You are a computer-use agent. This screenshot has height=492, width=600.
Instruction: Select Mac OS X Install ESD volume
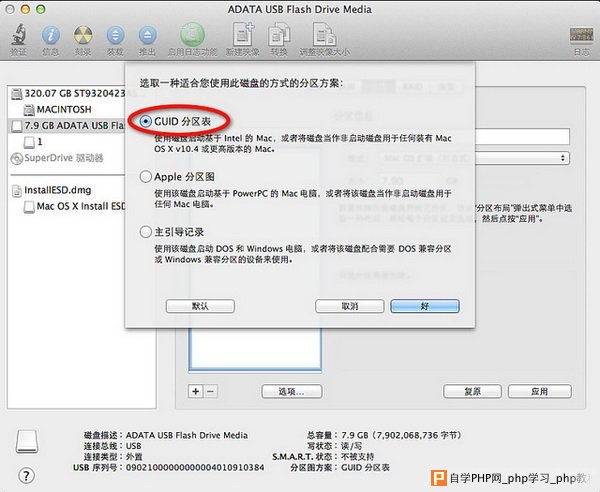point(75,207)
